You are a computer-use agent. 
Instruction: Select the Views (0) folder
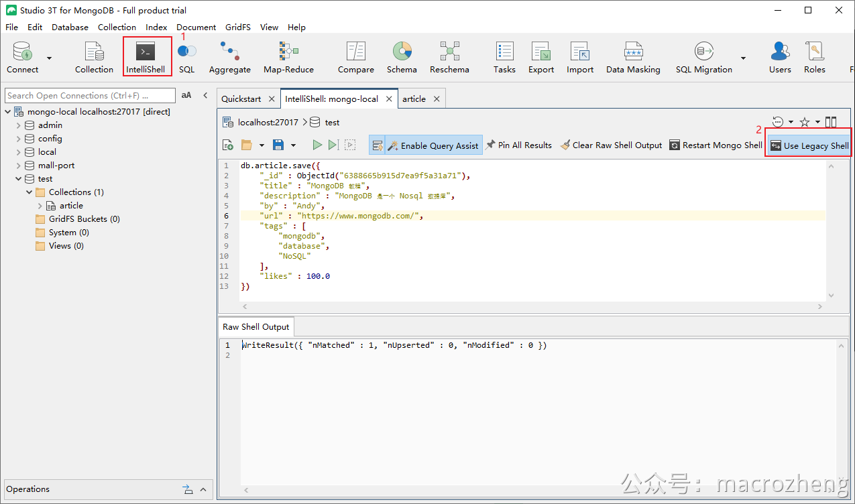coord(66,246)
